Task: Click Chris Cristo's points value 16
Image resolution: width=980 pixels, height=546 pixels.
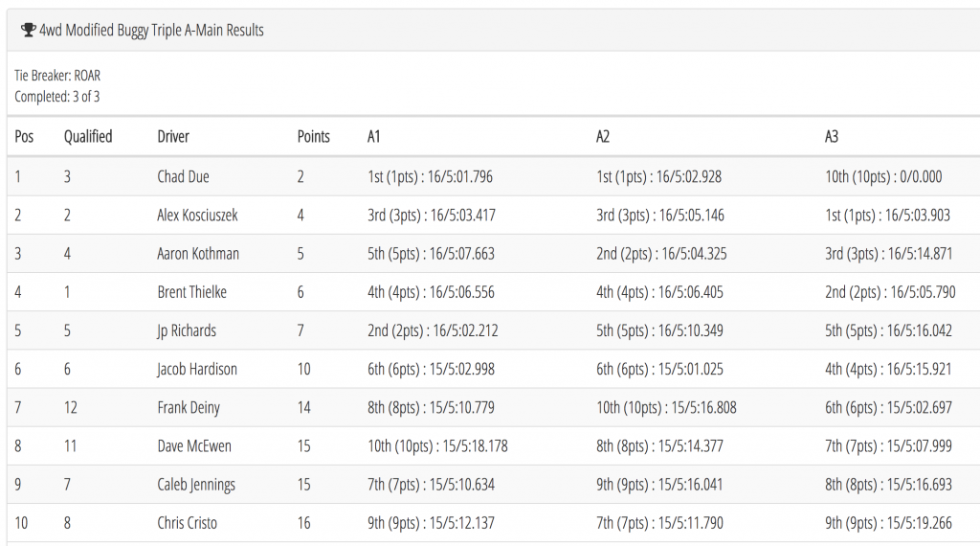Action: point(303,523)
